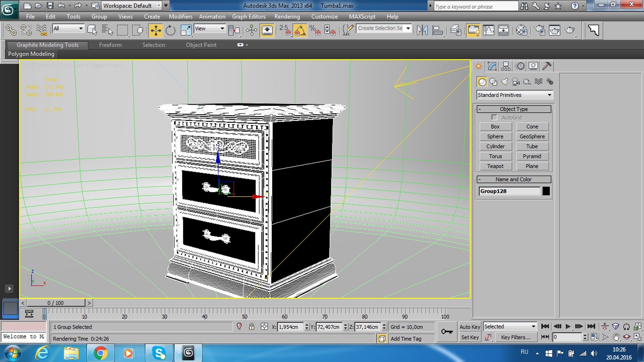The width and height of the screenshot is (644, 362).
Task: Select the Select and Rotate tool
Action: 170,30
